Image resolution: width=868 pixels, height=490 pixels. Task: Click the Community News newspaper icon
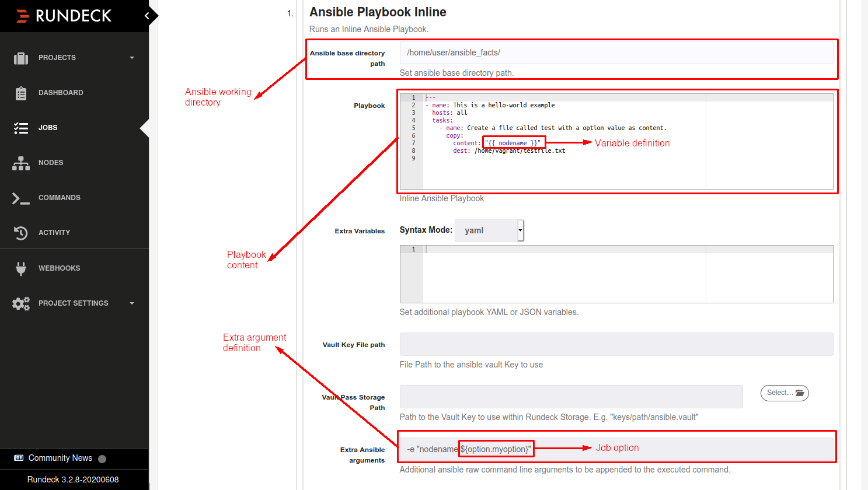pyautogui.click(x=19, y=458)
